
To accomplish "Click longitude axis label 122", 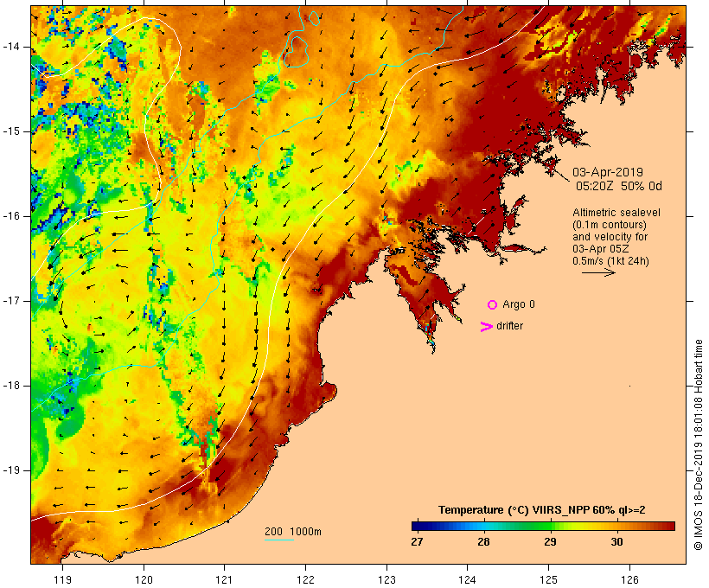I will (306, 579).
